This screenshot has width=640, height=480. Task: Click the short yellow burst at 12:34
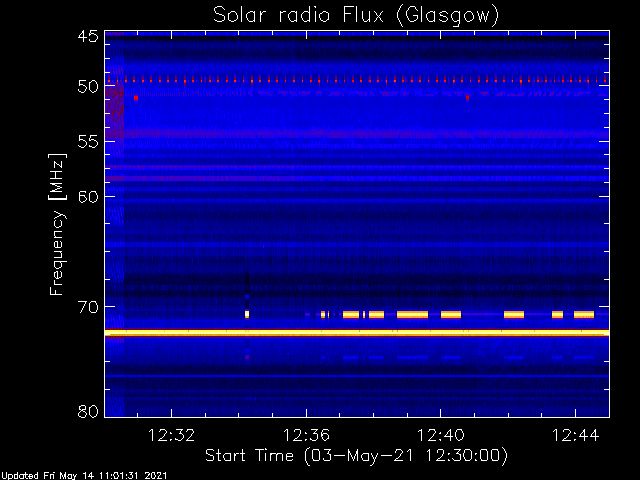tap(247, 314)
